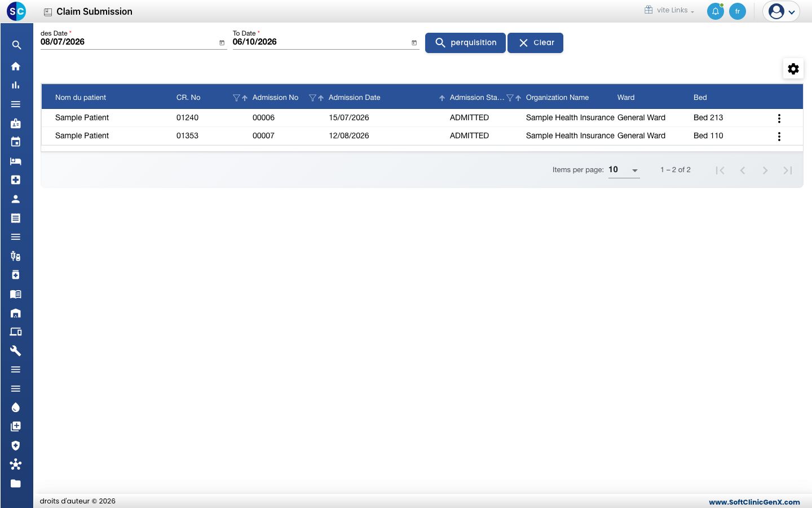Open the ID badge icon in sidebar
Image resolution: width=812 pixels, height=508 pixels.
[x=16, y=124]
